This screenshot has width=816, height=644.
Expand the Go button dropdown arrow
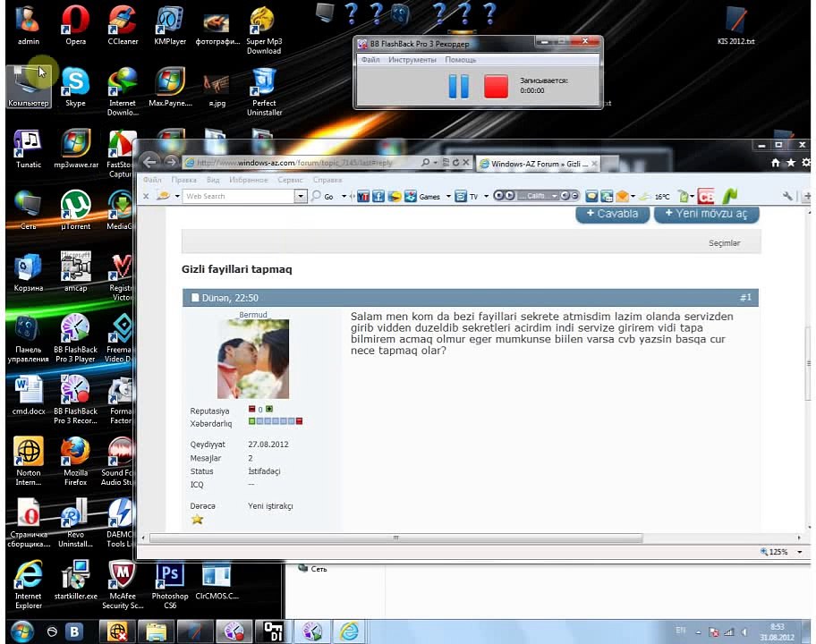point(344,197)
